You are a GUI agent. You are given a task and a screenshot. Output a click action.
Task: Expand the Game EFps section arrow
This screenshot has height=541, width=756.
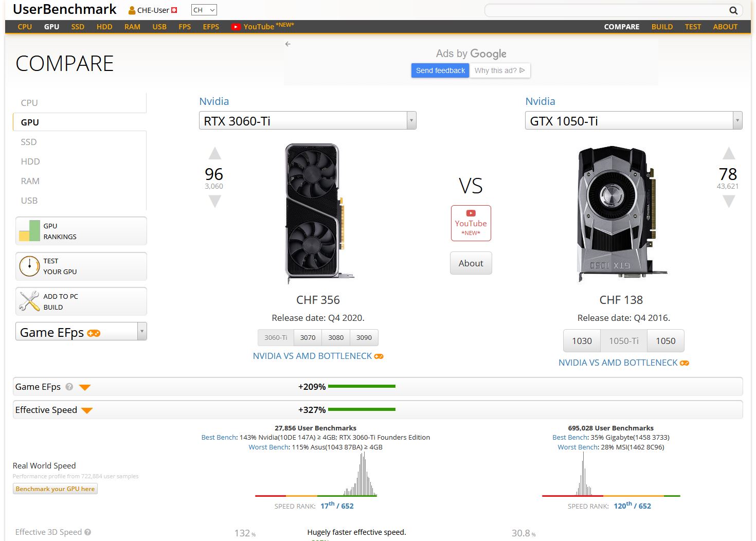point(85,387)
